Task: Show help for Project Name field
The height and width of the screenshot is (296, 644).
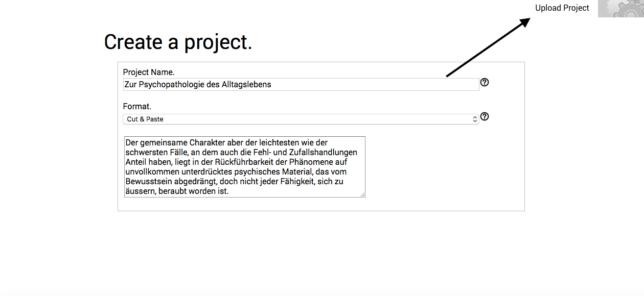Action: (x=485, y=82)
